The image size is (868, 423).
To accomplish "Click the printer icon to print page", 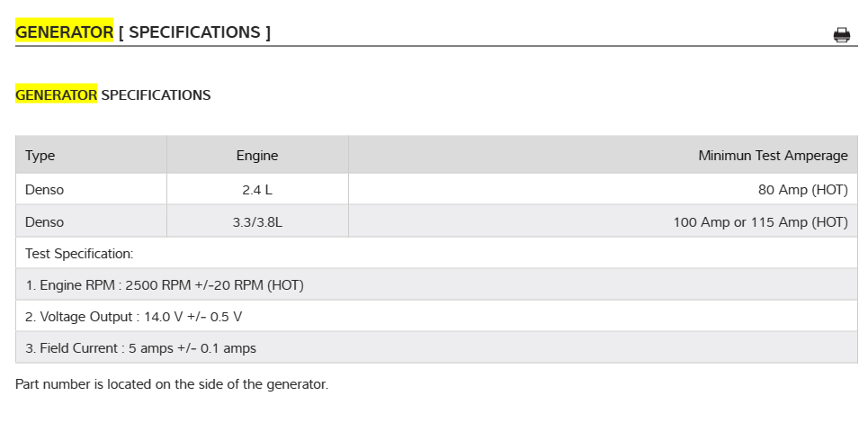I will (x=842, y=35).
